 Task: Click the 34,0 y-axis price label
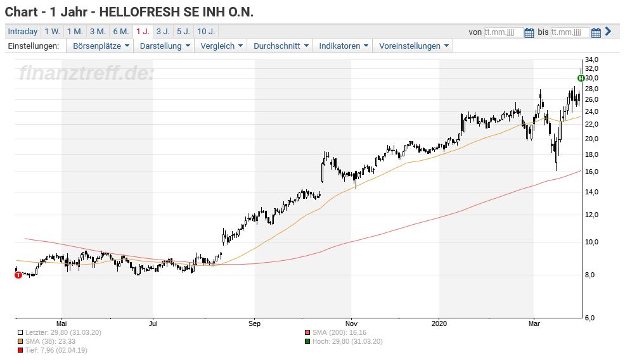pos(591,60)
